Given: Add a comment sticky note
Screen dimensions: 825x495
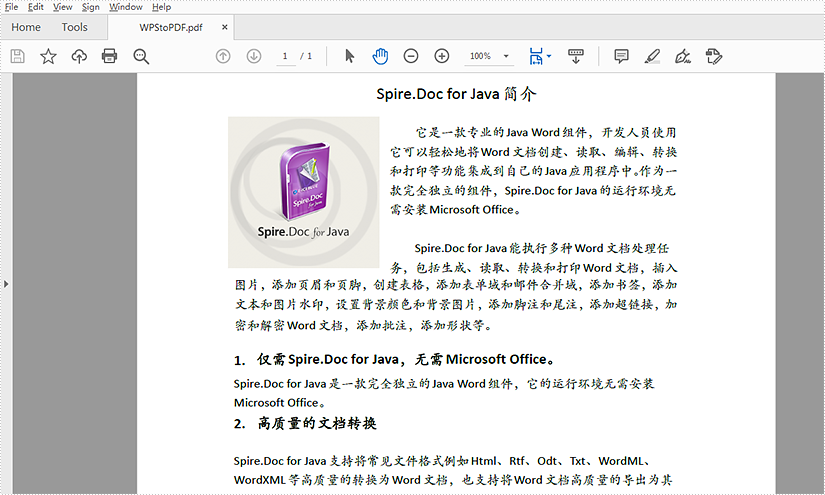Looking at the screenshot, I should [621, 56].
